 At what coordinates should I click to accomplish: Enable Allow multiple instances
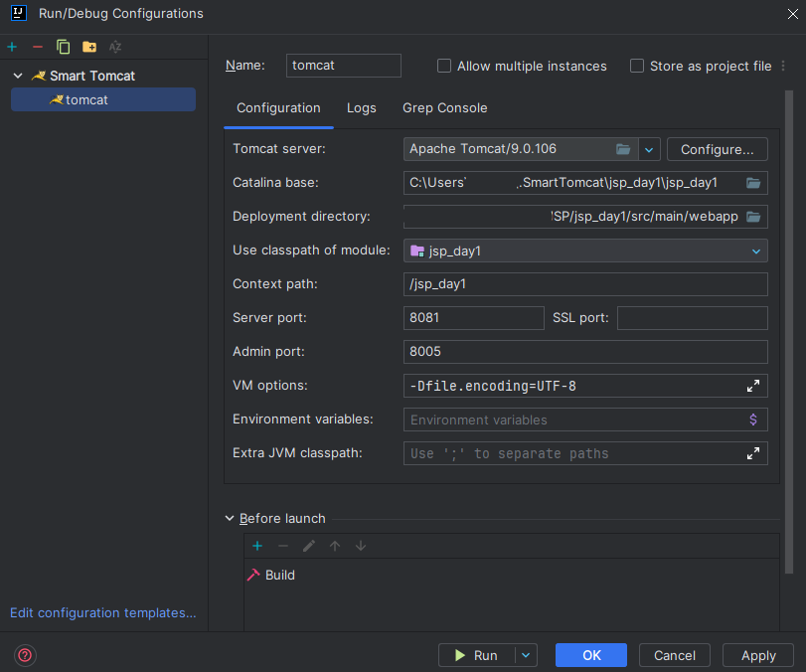(444, 66)
